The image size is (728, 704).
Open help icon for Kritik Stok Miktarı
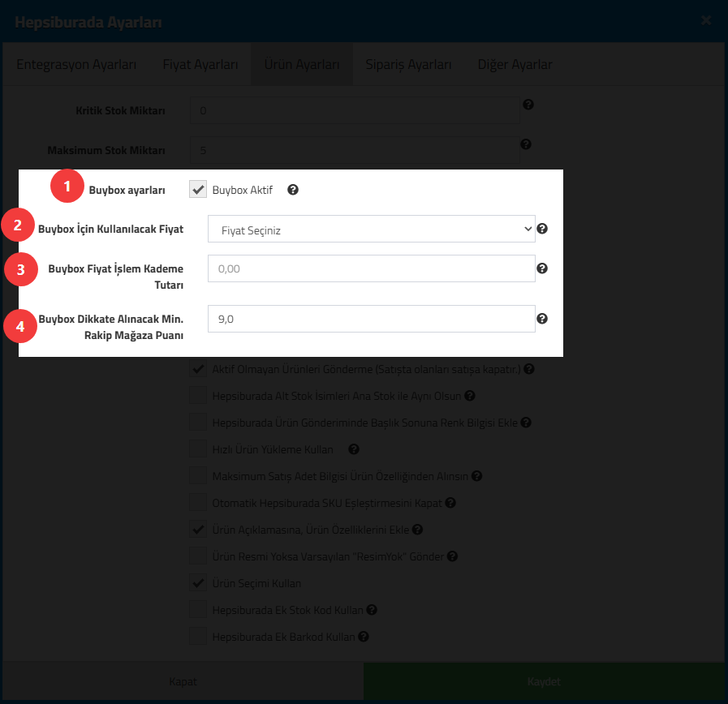pyautogui.click(x=528, y=105)
